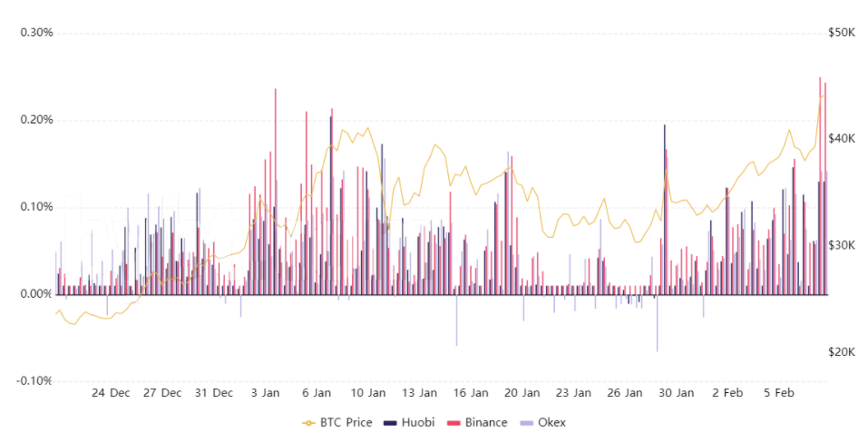Viewport: 868px width, 433px height.
Task: Click the yellow BTC Price legend marker
Action: tap(309, 423)
